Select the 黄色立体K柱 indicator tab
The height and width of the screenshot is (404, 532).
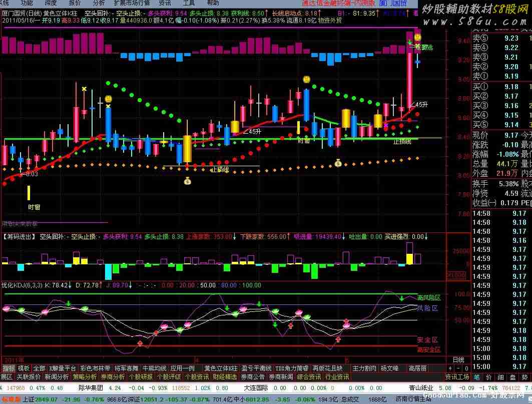pos(221,368)
